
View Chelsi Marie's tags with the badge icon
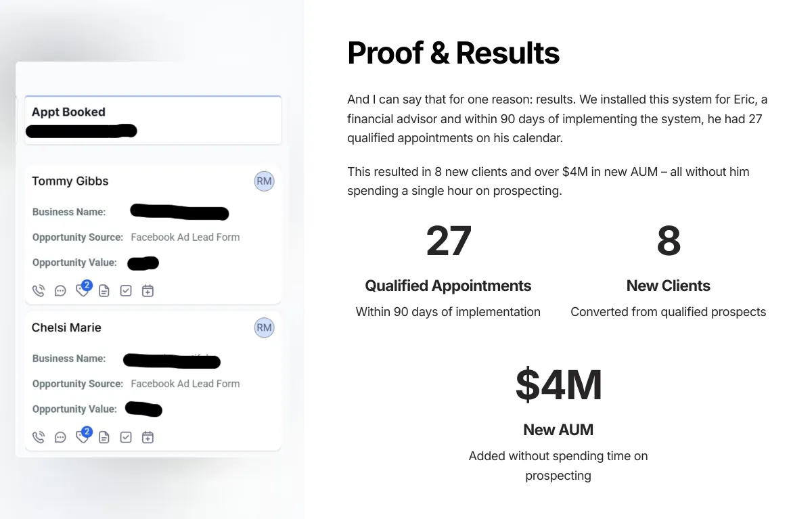(x=82, y=437)
